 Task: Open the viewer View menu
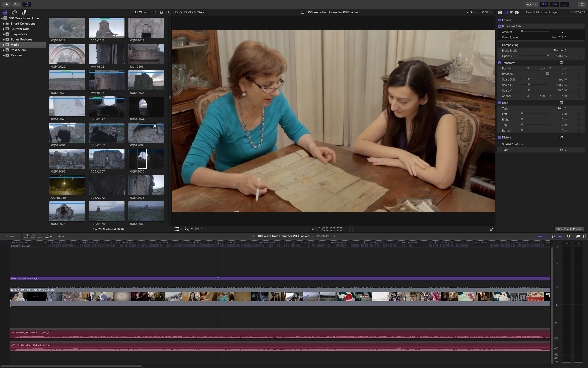tap(487, 12)
